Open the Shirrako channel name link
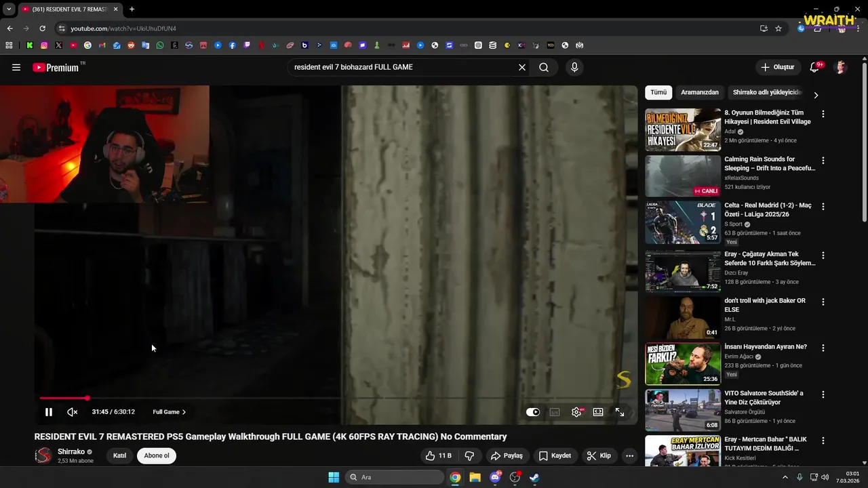Viewport: 868px width, 488px height. click(71, 451)
